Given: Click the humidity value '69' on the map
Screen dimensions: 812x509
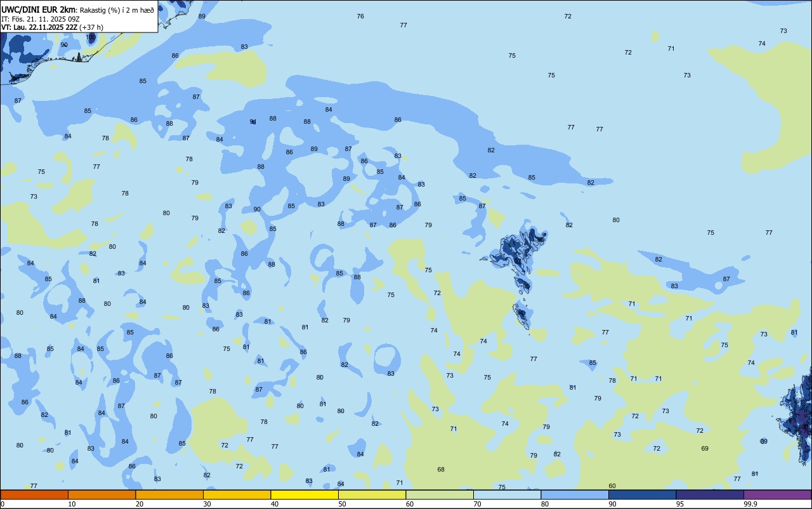Looking at the screenshot, I should pyautogui.click(x=705, y=449).
